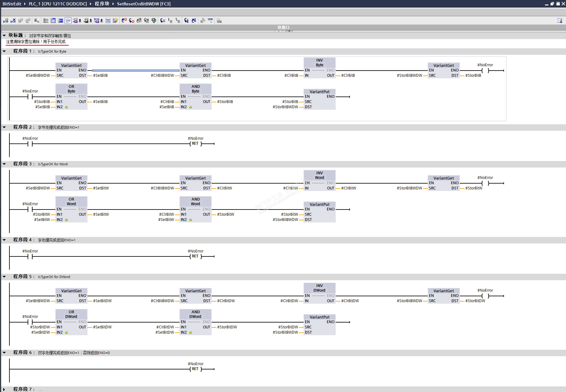The height and width of the screenshot is (392, 566).
Task: Collapse 程序段 1 network
Action: 4,51
